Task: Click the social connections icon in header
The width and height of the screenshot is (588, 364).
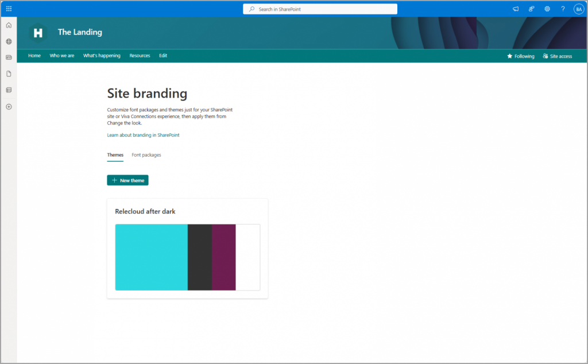Action: click(x=531, y=9)
